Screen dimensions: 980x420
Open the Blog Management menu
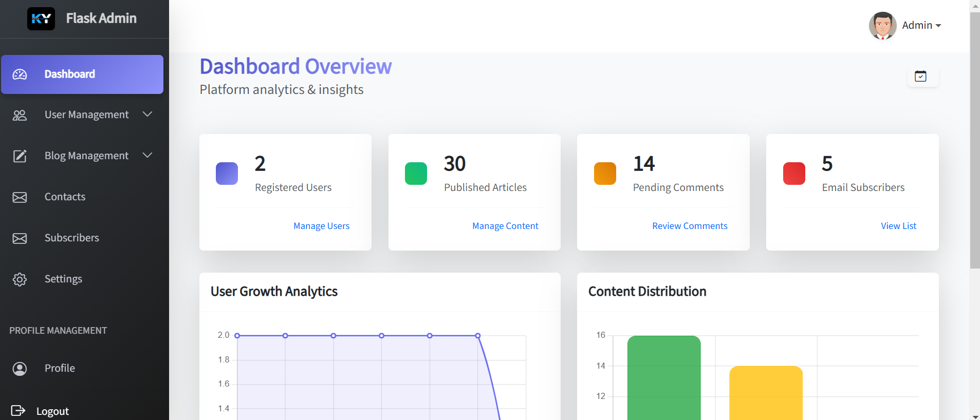[82, 156]
